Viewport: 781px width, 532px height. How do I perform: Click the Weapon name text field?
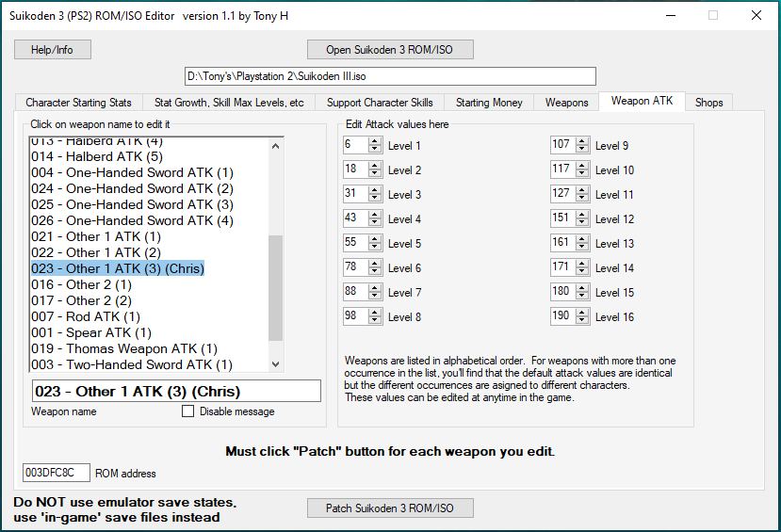click(x=176, y=391)
